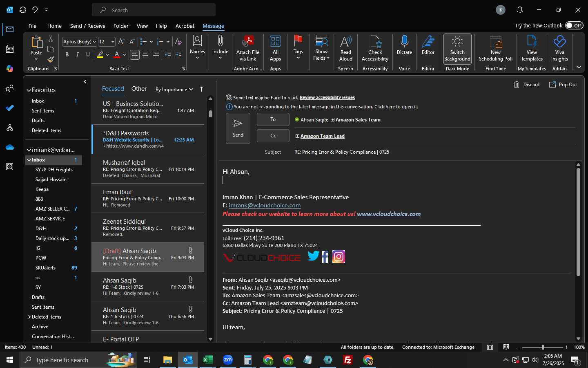Open font color dropdown arrow
The height and width of the screenshot is (368, 588).
pyautogui.click(x=124, y=54)
